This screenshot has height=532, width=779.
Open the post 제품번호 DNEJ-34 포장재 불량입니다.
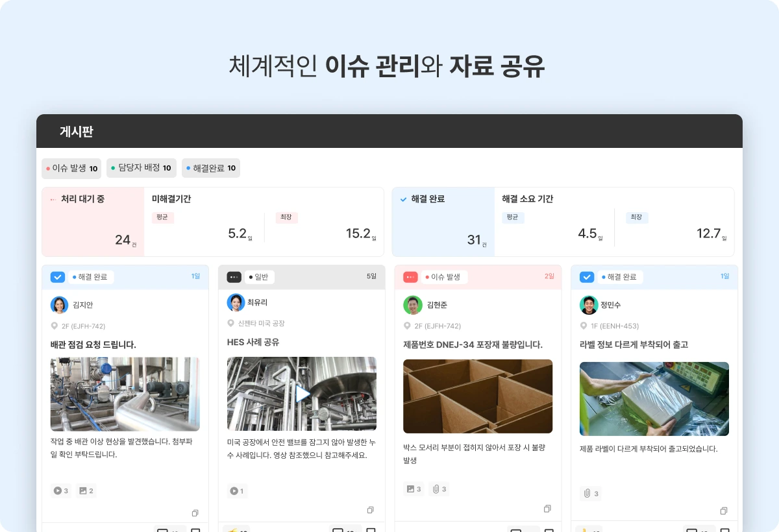pyautogui.click(x=473, y=345)
